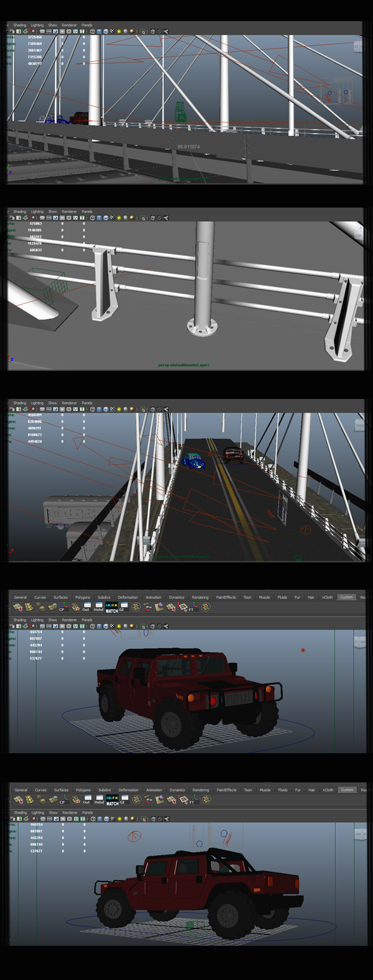
Task: Open Renderer menu in the railing close-up viewport
Action: 69,211
